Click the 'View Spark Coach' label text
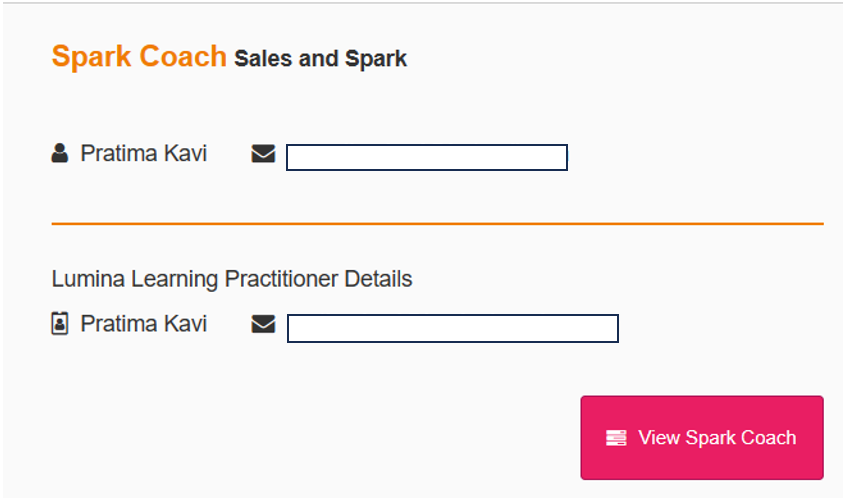This screenshot has width=845, height=504. click(x=717, y=438)
